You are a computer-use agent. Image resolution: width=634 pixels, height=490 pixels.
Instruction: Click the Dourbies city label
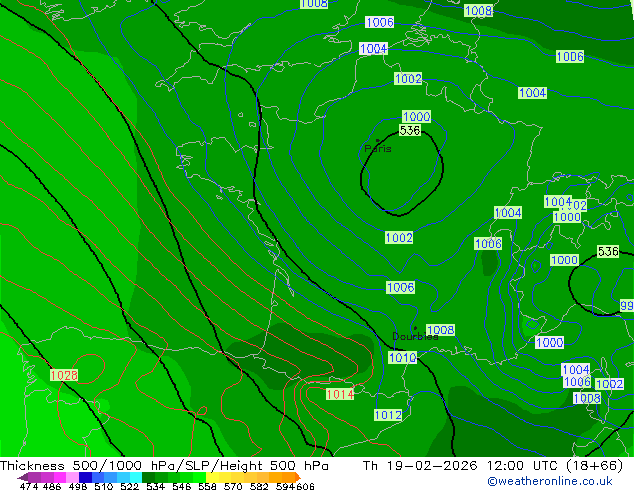[415, 336]
